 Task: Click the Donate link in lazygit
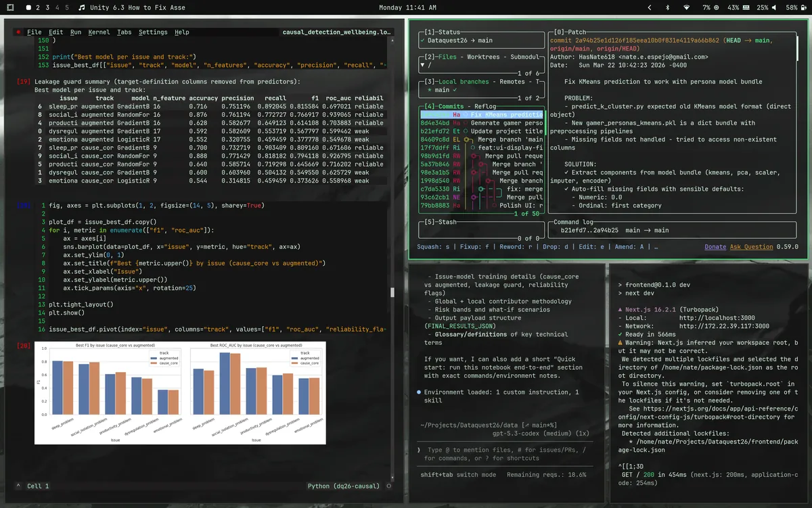click(x=715, y=247)
